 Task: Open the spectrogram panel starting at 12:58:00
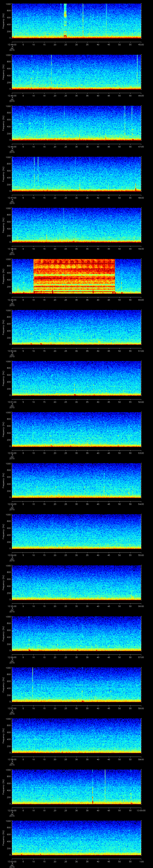76,736
